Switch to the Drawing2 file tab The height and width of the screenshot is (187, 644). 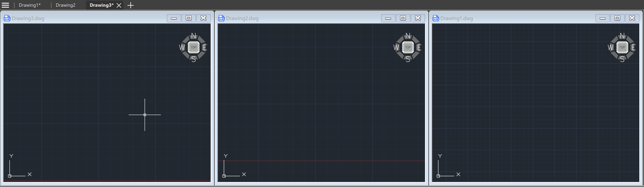(66, 5)
